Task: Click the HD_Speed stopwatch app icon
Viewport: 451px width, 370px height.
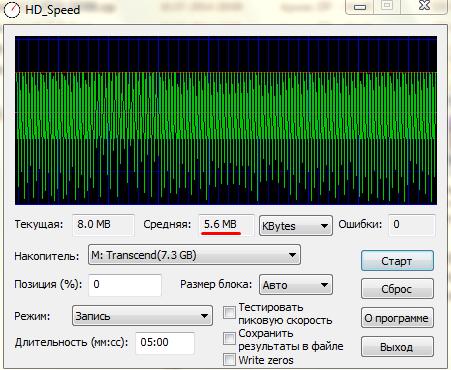Action: pos(11,9)
